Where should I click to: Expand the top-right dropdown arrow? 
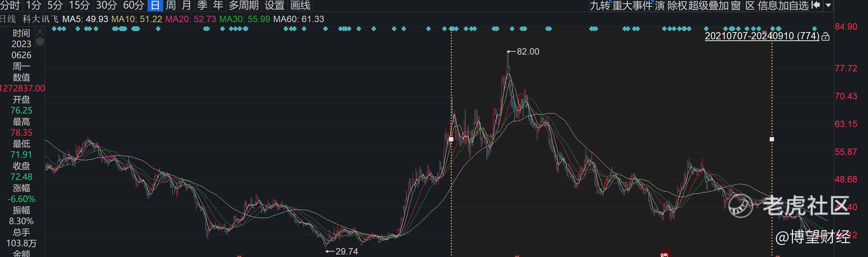point(829,5)
